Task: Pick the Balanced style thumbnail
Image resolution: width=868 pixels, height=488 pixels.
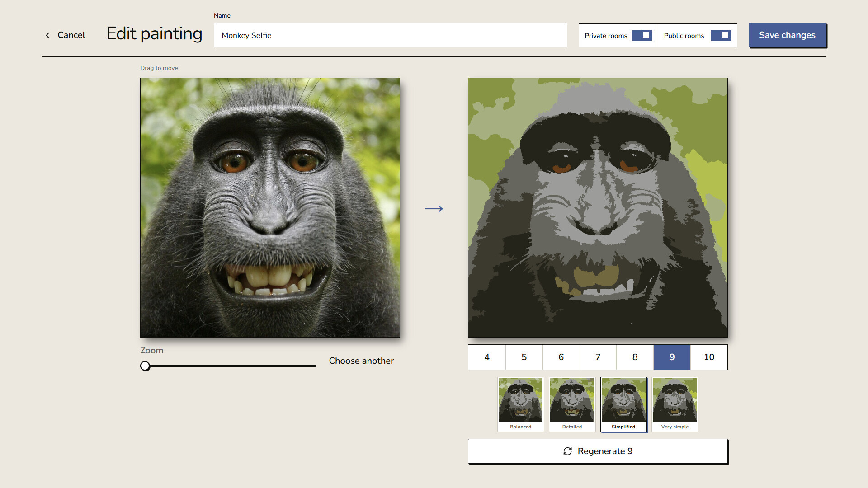Action: (521, 404)
